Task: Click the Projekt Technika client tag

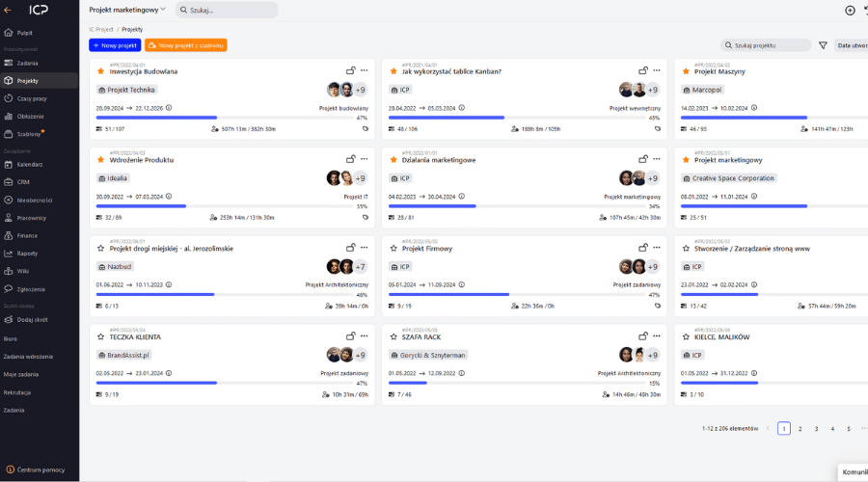Action: [126, 90]
